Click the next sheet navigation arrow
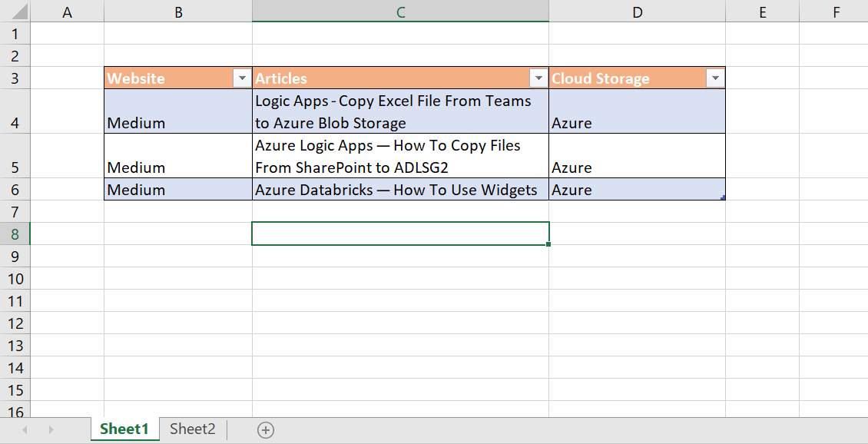868x444 pixels. [50, 430]
